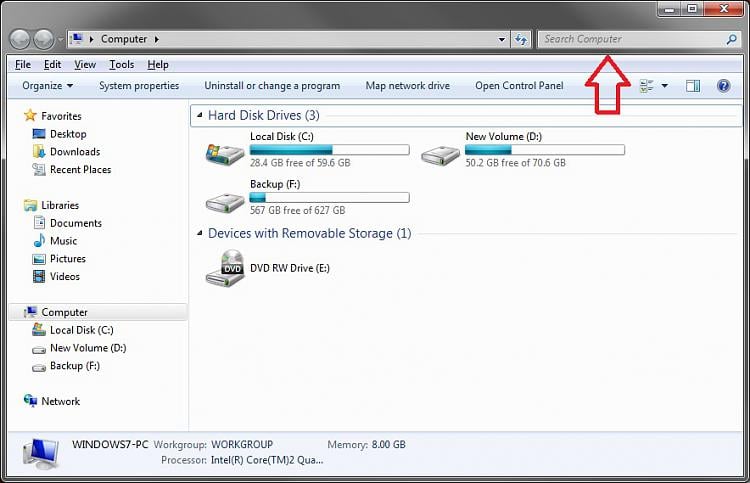This screenshot has width=750, height=483.
Task: Open the address bar history dropdown
Action: point(502,39)
